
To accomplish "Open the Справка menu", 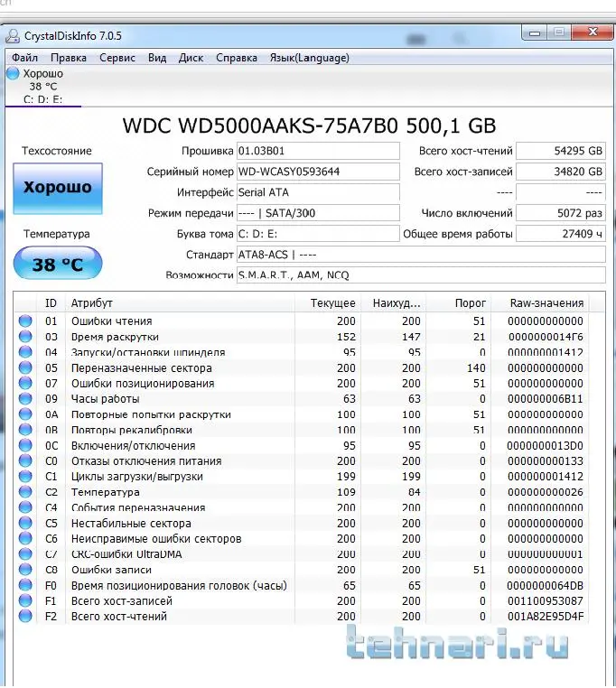I will point(237,58).
